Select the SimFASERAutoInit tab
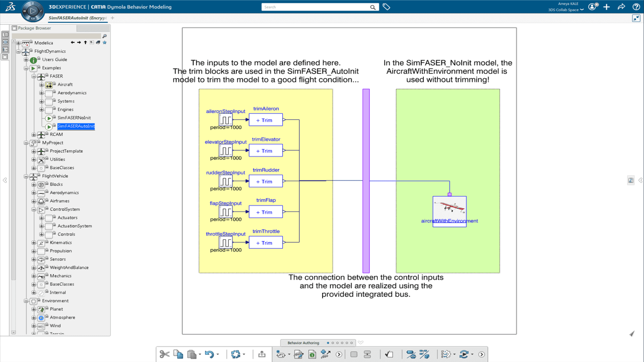Viewport: 644px width, 362px height. pyautogui.click(x=77, y=18)
